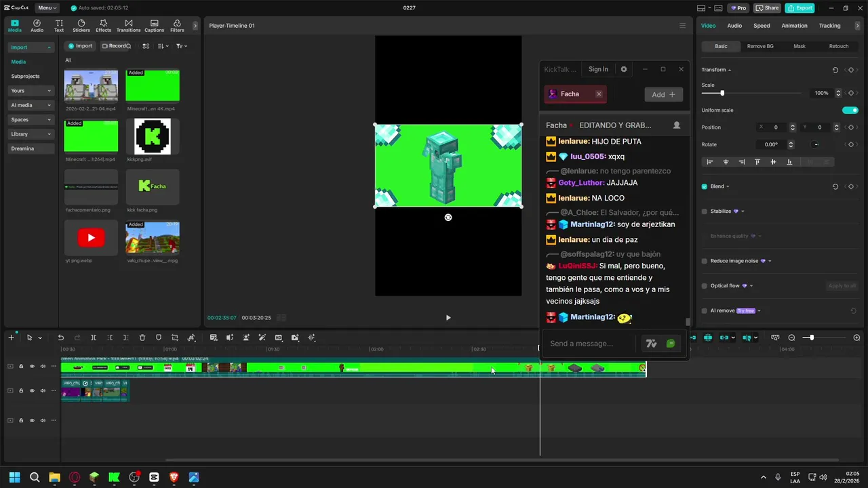Open the Filters panel
The height and width of the screenshot is (488, 868).
(x=177, y=26)
